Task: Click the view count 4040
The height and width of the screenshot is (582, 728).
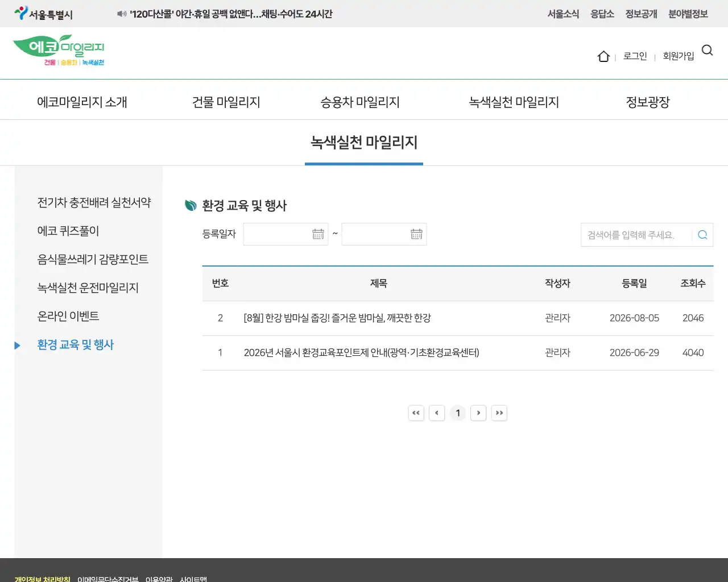Action: [x=693, y=353]
